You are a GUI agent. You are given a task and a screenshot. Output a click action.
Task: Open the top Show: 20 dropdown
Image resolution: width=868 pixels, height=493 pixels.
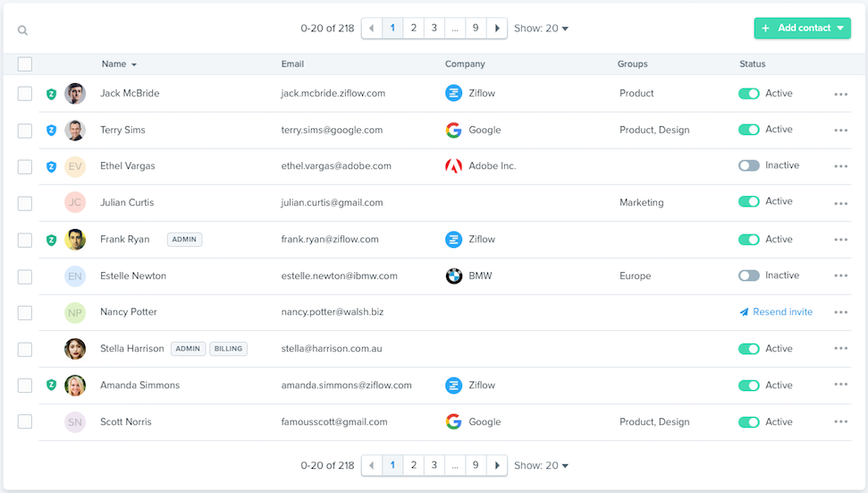click(x=542, y=29)
